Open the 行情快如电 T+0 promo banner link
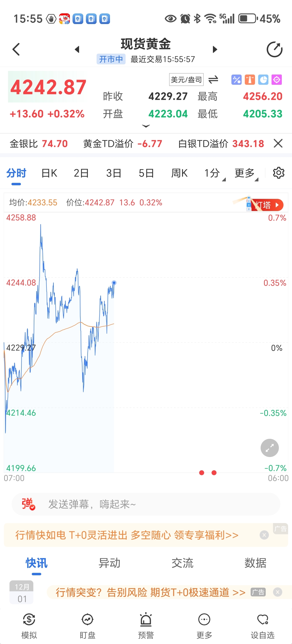This screenshot has height=644, width=292. coord(127,535)
